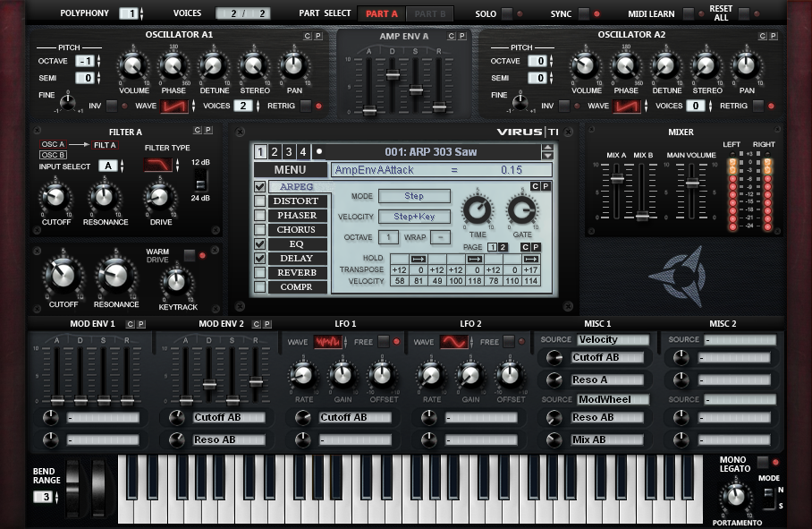Toggle the SOLO button
The image size is (812, 529).
(506, 14)
